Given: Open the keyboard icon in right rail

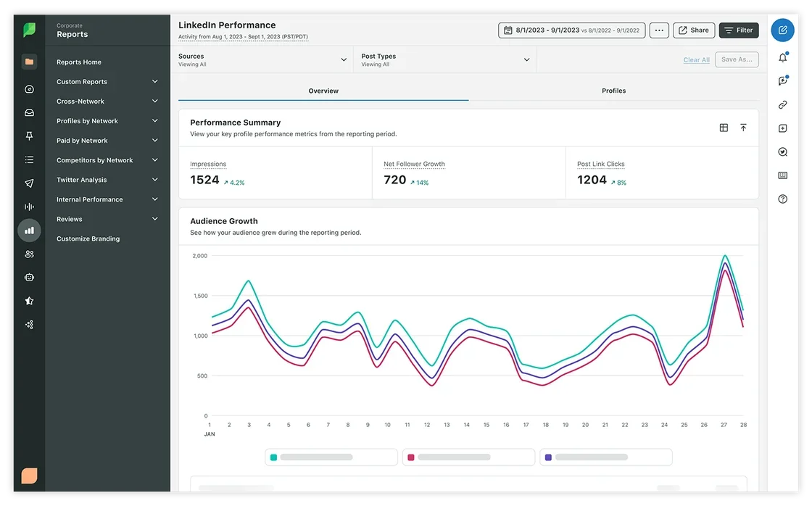Looking at the screenshot, I should 782,175.
